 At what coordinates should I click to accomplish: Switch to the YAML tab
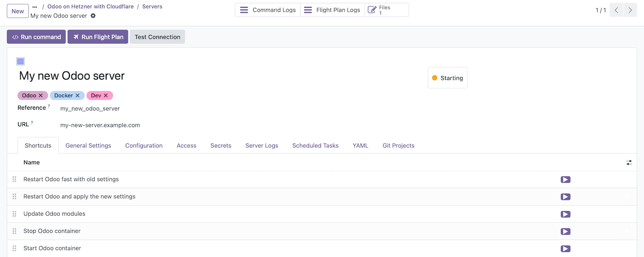pos(361,145)
